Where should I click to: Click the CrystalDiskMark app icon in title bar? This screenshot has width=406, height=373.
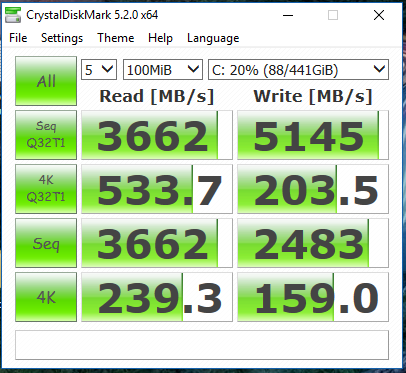(x=13, y=15)
